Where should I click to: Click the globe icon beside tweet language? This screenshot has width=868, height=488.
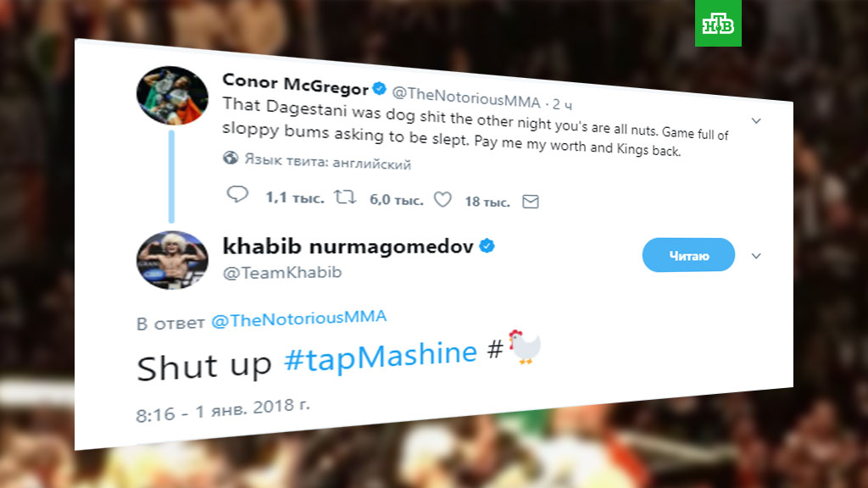230,158
